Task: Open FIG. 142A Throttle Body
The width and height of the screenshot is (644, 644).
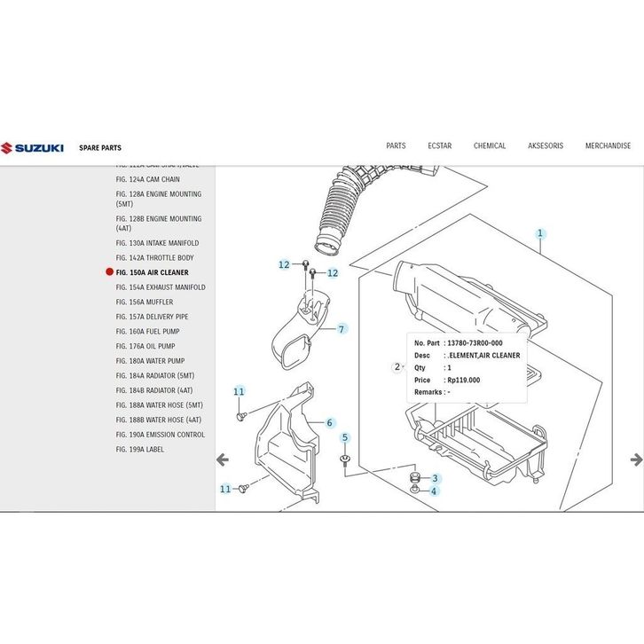Action: (x=154, y=257)
